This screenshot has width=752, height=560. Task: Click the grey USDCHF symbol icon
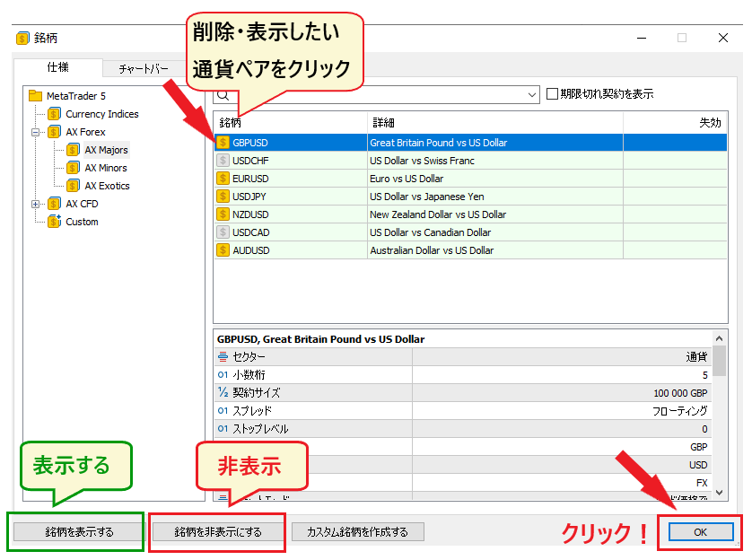click(x=223, y=161)
